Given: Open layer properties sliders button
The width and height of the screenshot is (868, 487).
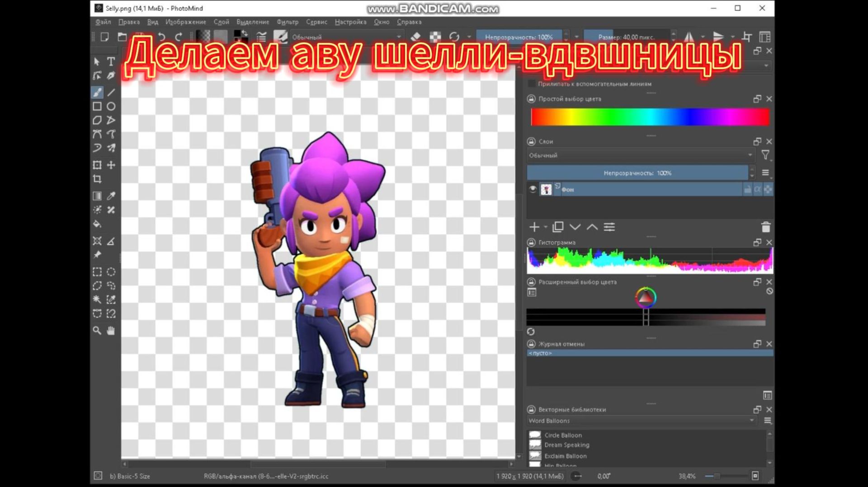Looking at the screenshot, I should [x=609, y=227].
